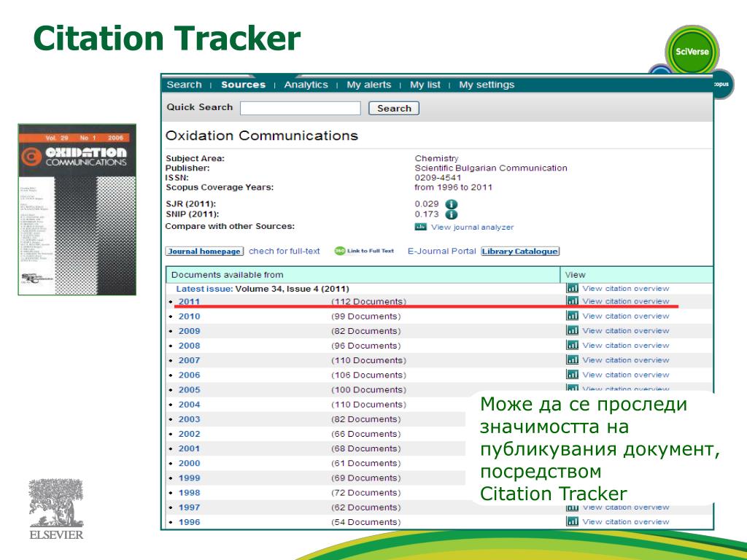
Task: Open the 1996 documents year link
Action: [x=189, y=522]
